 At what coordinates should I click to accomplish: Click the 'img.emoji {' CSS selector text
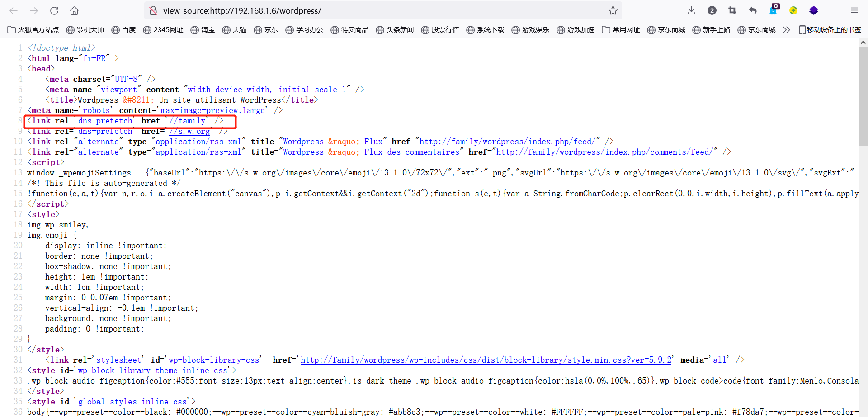click(52, 235)
